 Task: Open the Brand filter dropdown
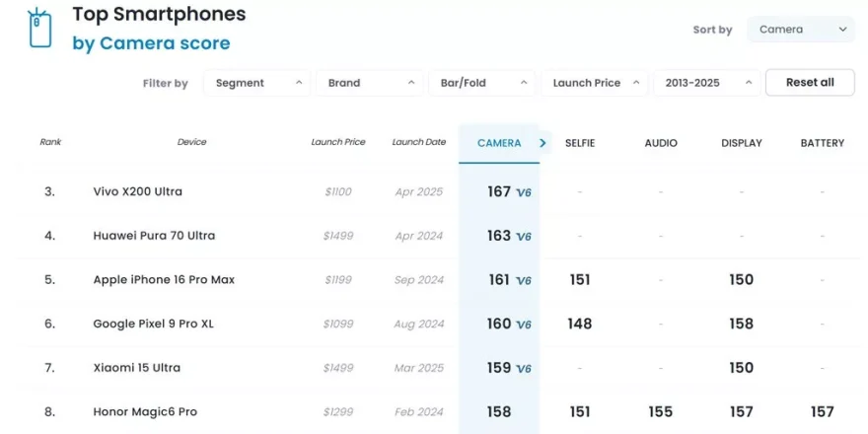[370, 83]
